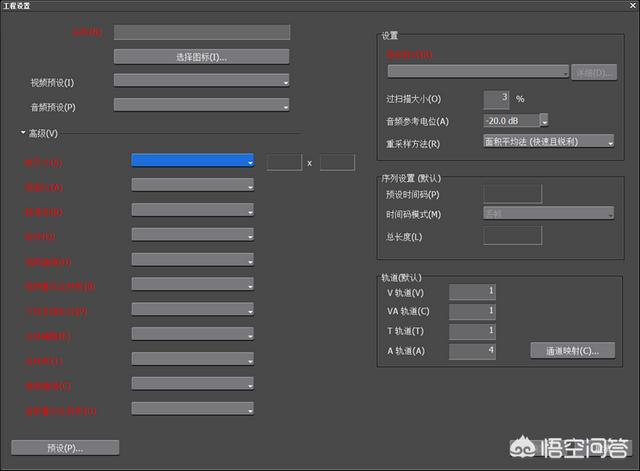Open the 音频预设(P) dropdown
Screen dimensions: 640x471
tap(201, 105)
